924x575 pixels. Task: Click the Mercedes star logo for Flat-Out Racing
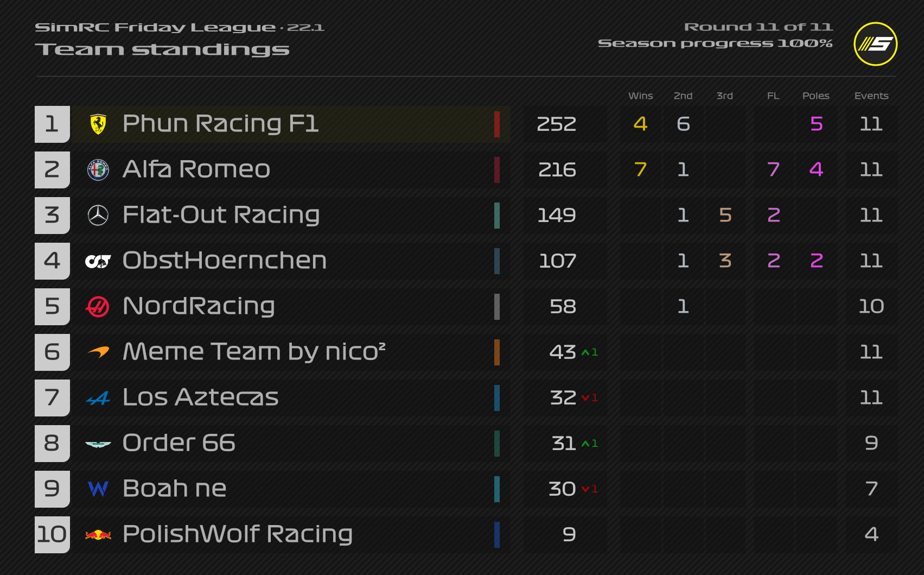[x=98, y=216]
